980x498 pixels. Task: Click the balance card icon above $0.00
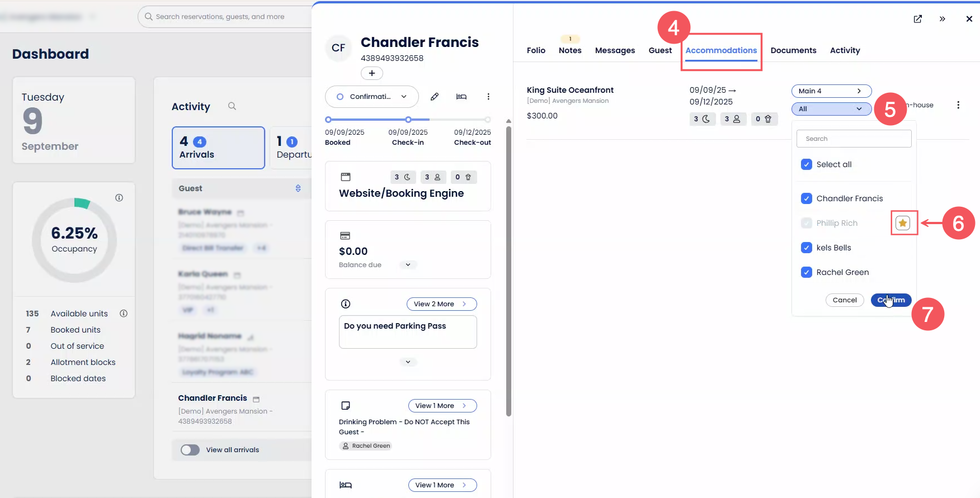345,236
